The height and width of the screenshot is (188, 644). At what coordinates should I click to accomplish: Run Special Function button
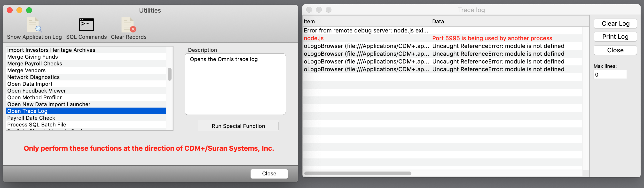tap(238, 126)
